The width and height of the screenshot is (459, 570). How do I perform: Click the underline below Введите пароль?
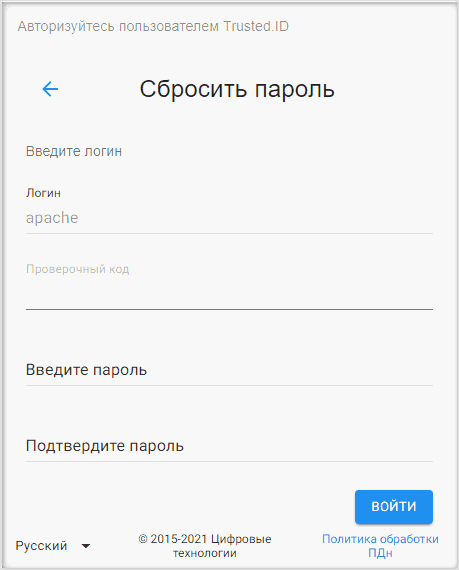click(229, 385)
